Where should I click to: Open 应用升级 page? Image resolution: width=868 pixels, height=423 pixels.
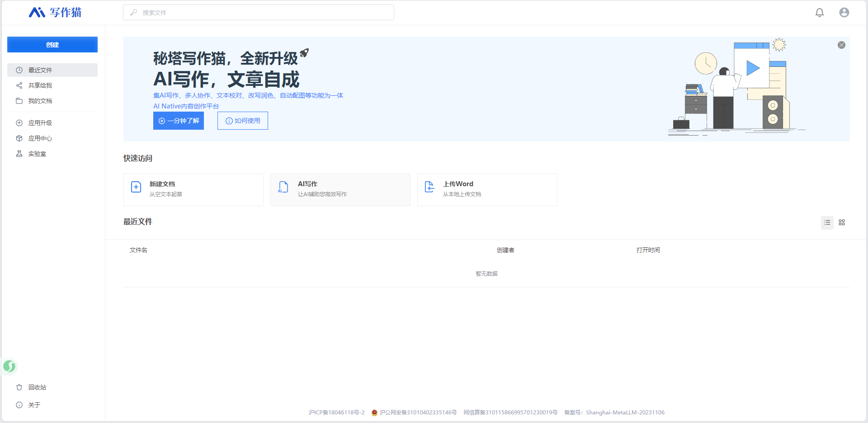coord(40,123)
